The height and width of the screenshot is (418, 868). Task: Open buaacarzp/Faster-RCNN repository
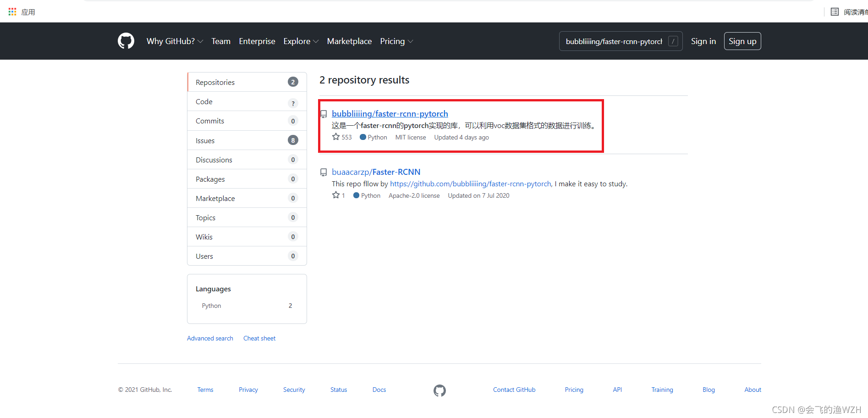(x=376, y=172)
